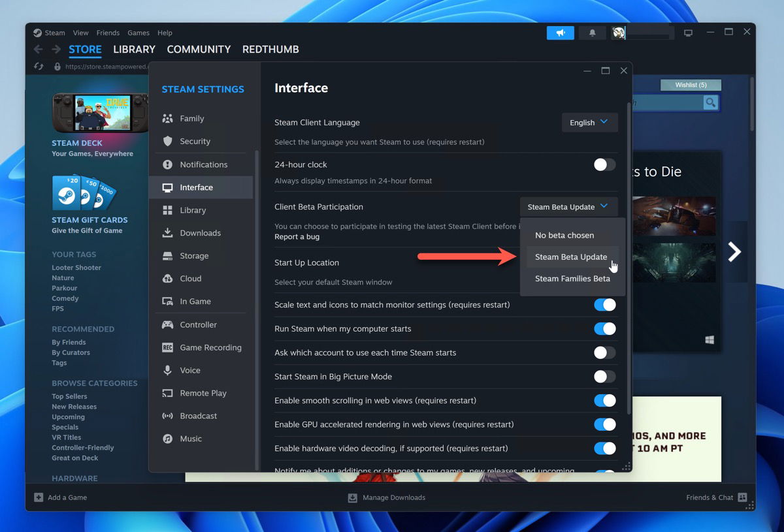Disable Run Steam when my computer starts
The image size is (784, 532).
[604, 328]
